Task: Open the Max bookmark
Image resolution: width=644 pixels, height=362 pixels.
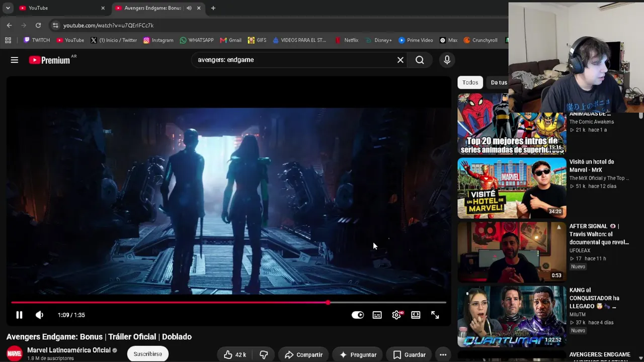Action: click(448, 40)
